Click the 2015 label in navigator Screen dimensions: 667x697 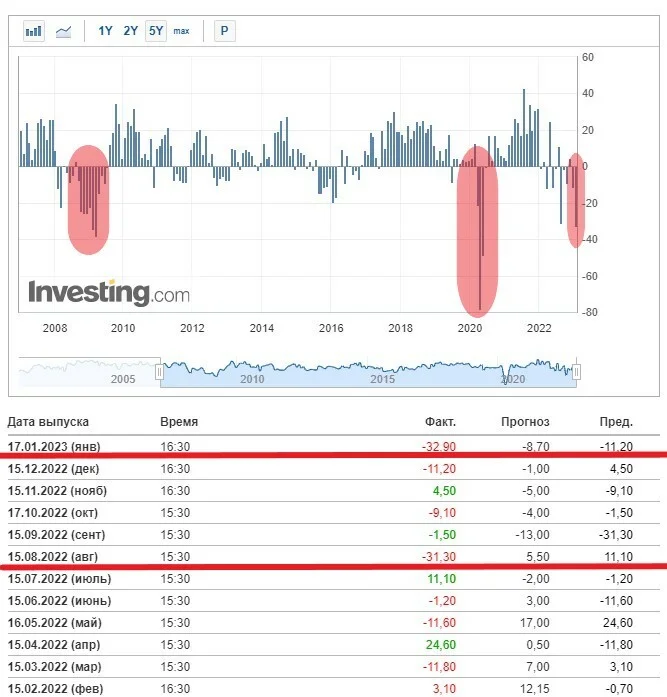point(383,379)
